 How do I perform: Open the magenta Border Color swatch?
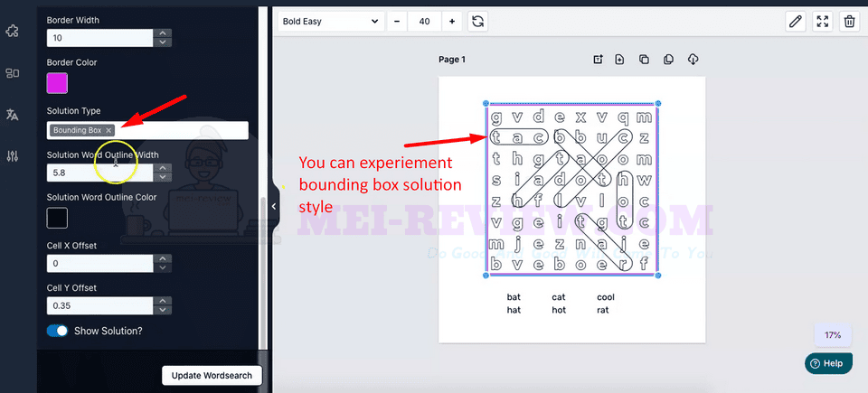(x=57, y=83)
